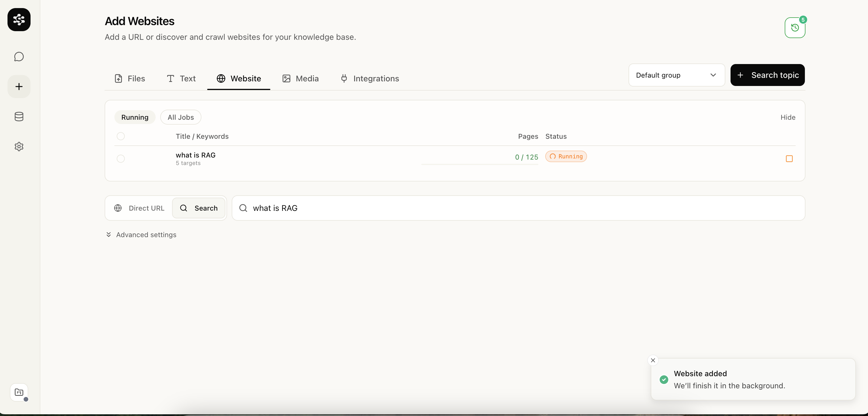Switch to the Files tab
Screen dimensions: 868x416
(130, 78)
